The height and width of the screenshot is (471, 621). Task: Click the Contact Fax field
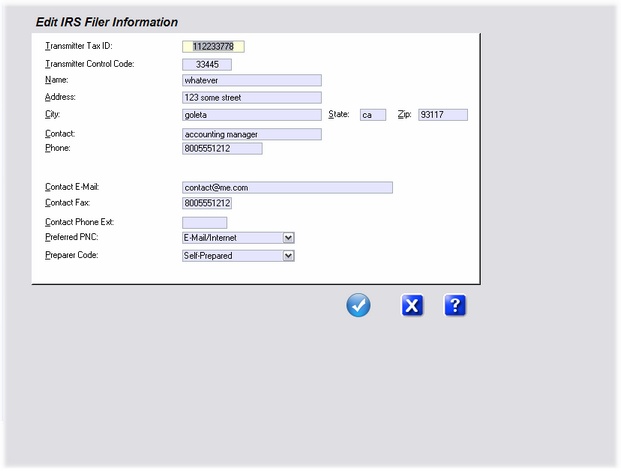click(207, 203)
